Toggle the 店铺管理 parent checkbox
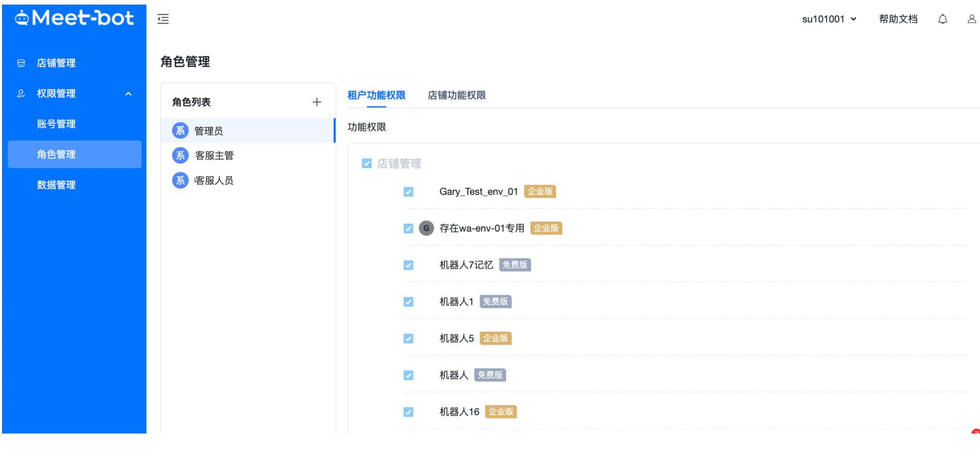This screenshot has height=460, width=980. coord(367,164)
